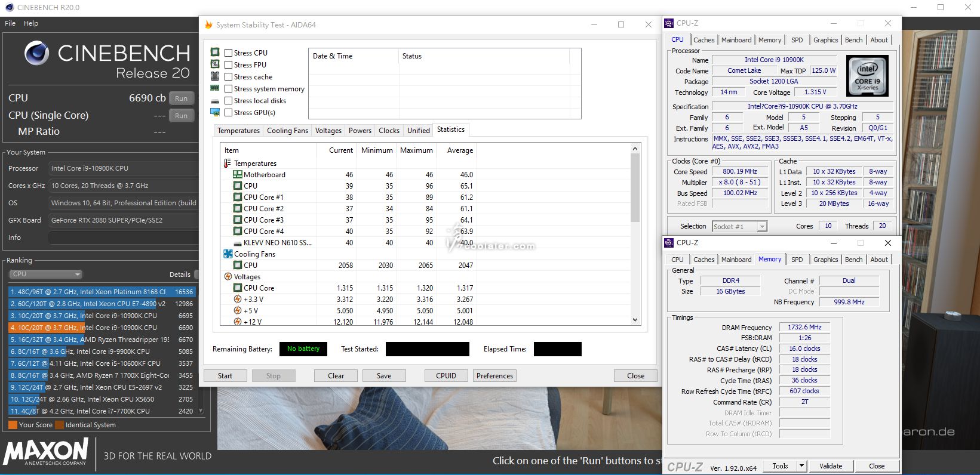The width and height of the screenshot is (980, 475).
Task: Click the Cinebench ranking list scroll-down arrow
Action: tap(201, 411)
